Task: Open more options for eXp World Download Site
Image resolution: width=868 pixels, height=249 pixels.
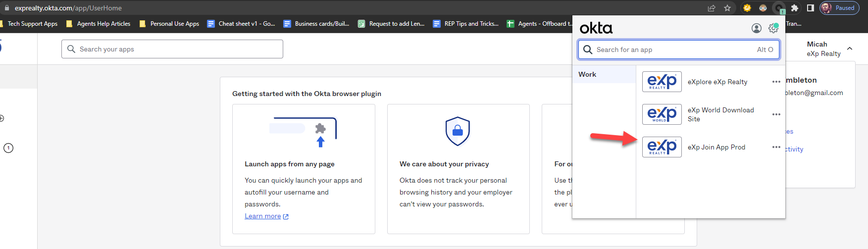Action: click(776, 114)
